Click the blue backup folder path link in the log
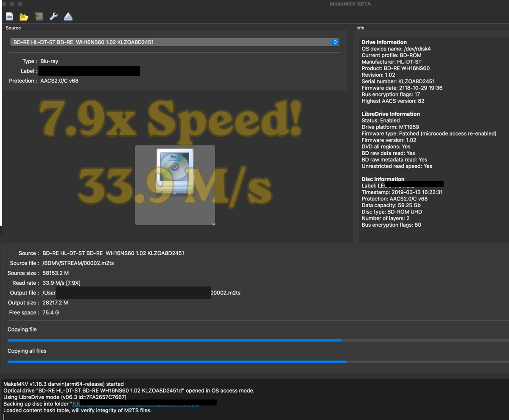This screenshot has height=420, width=509. (136, 404)
